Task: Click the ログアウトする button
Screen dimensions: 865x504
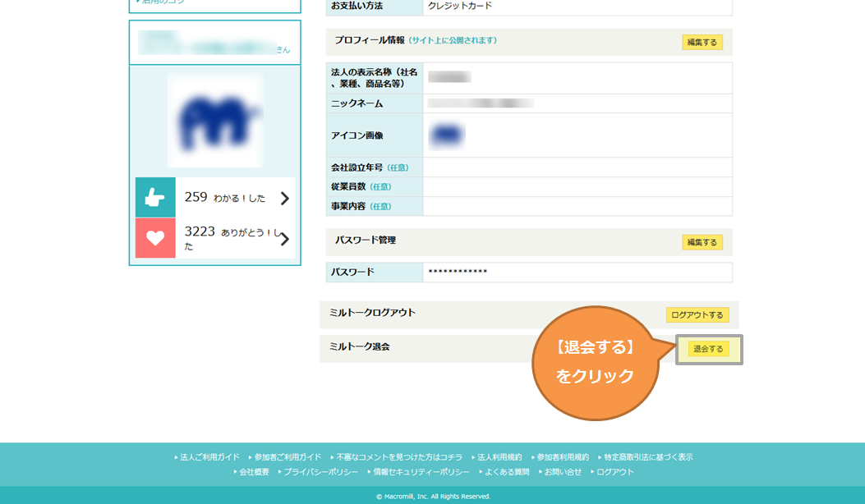Action: [697, 315]
